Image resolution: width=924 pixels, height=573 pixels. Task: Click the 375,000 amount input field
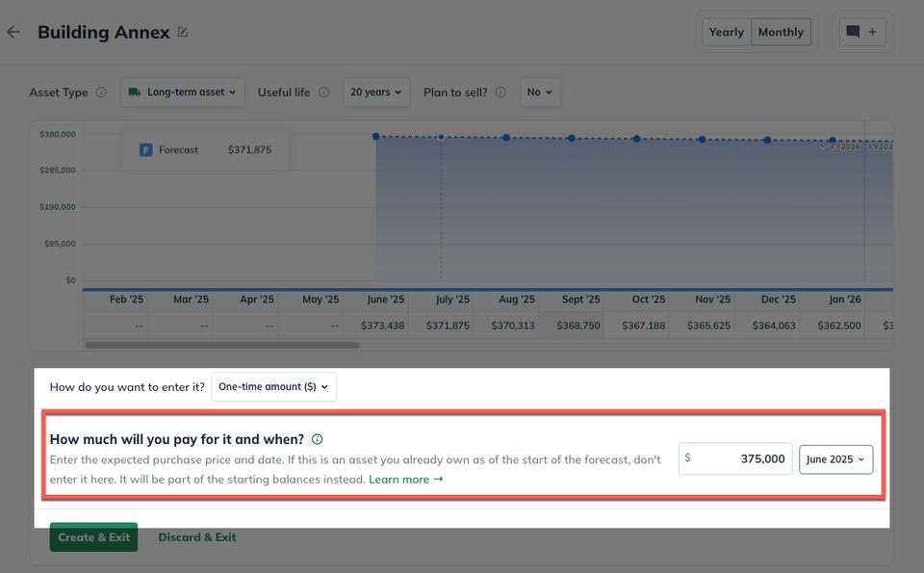tap(735, 459)
